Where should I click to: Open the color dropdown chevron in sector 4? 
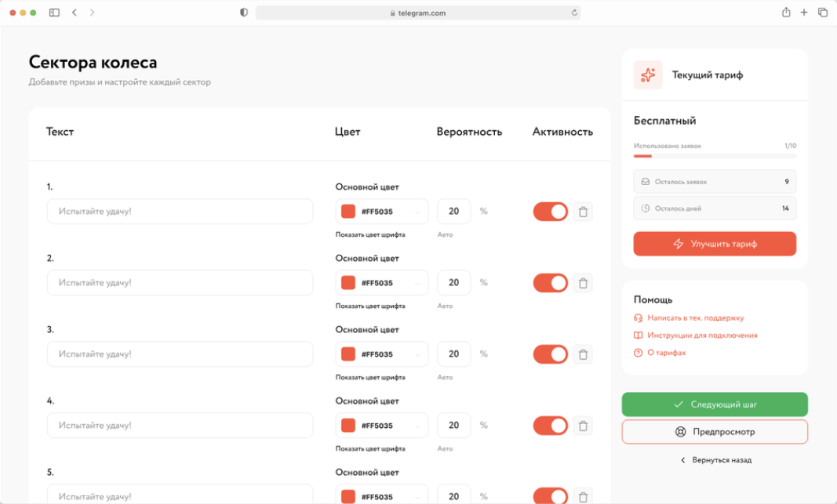pos(417,426)
